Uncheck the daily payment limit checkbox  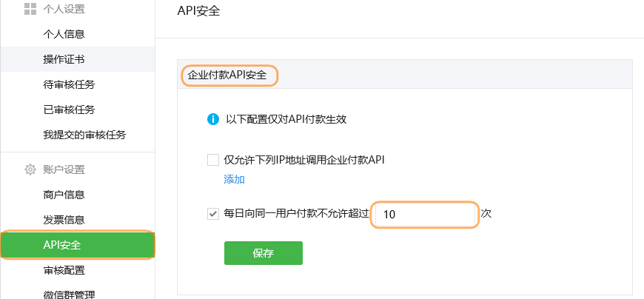click(213, 214)
